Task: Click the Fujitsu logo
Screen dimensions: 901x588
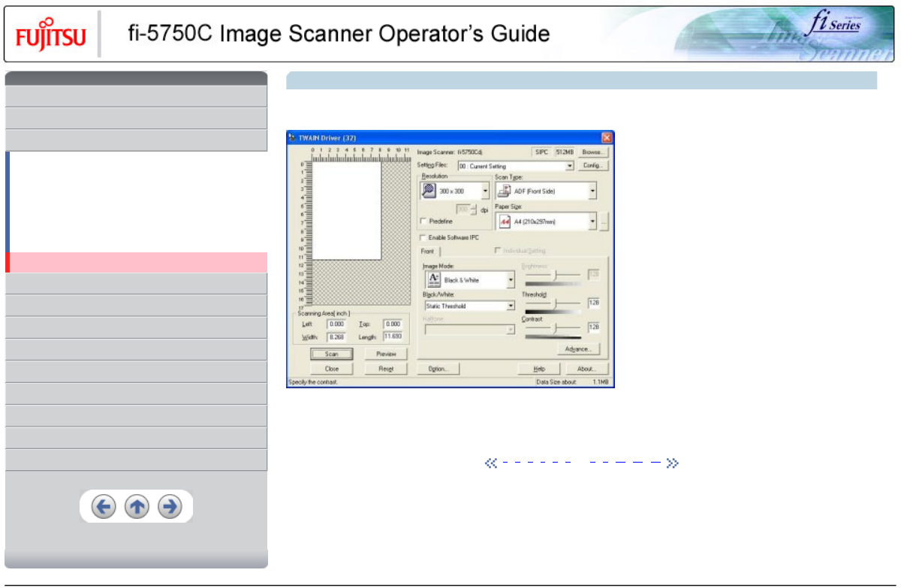Action: [51, 35]
